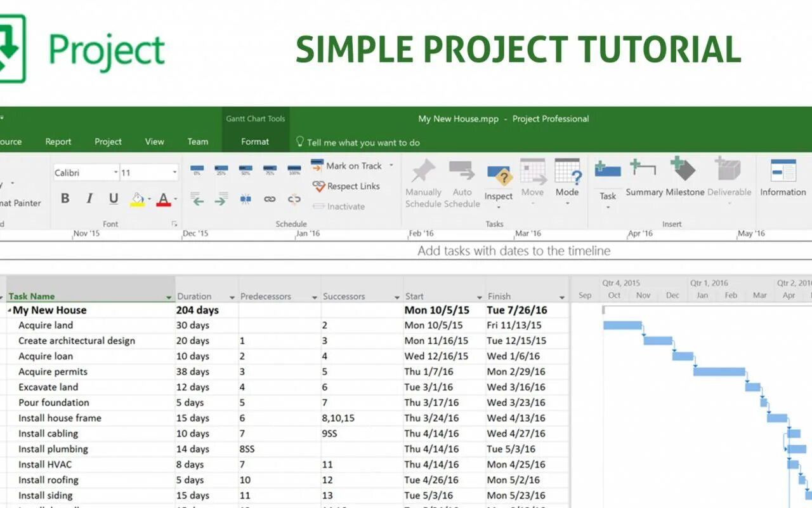Open Duration column filter dropdown
The height and width of the screenshot is (508, 812).
pyautogui.click(x=232, y=297)
